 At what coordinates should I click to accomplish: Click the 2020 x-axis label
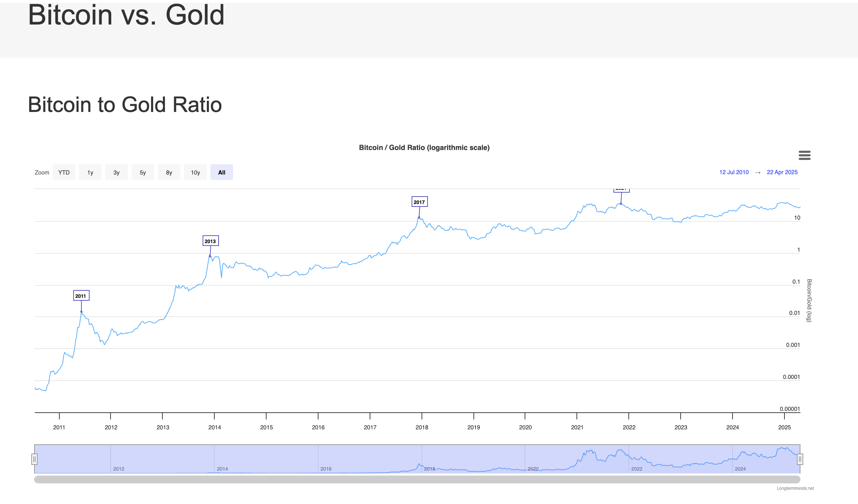point(525,427)
